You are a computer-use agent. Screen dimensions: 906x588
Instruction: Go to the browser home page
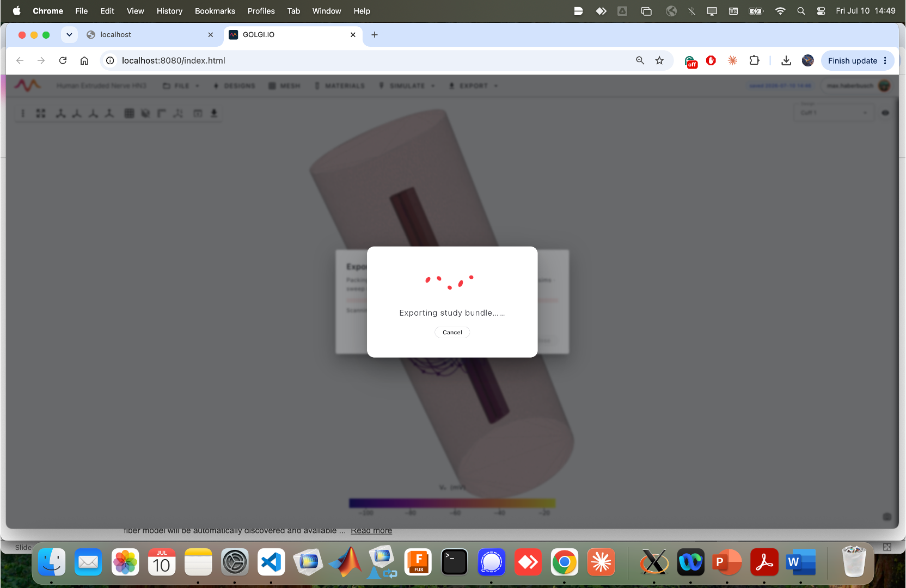(x=84, y=60)
